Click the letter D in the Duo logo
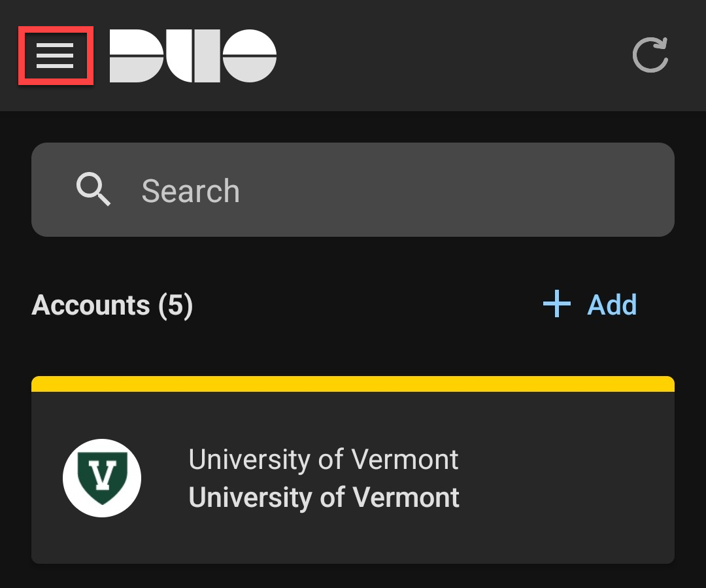 (x=136, y=56)
